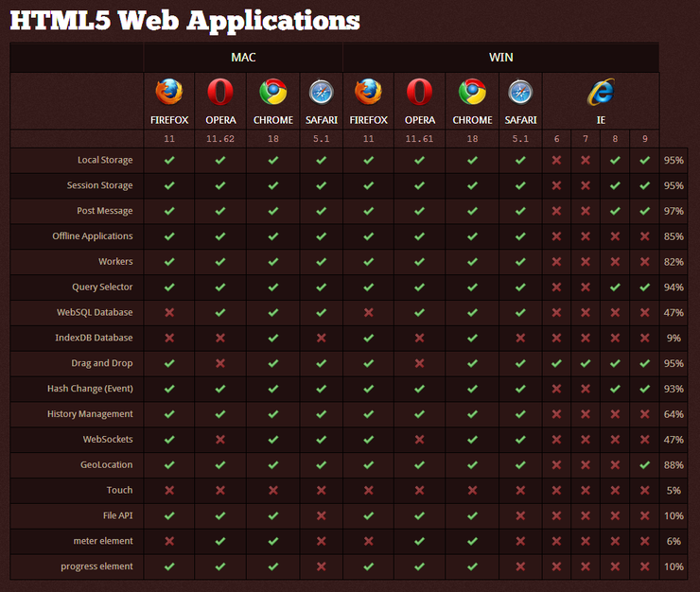The width and height of the screenshot is (700, 592).
Task: Click the HTML5 Web Applications heading
Action: coord(184,21)
